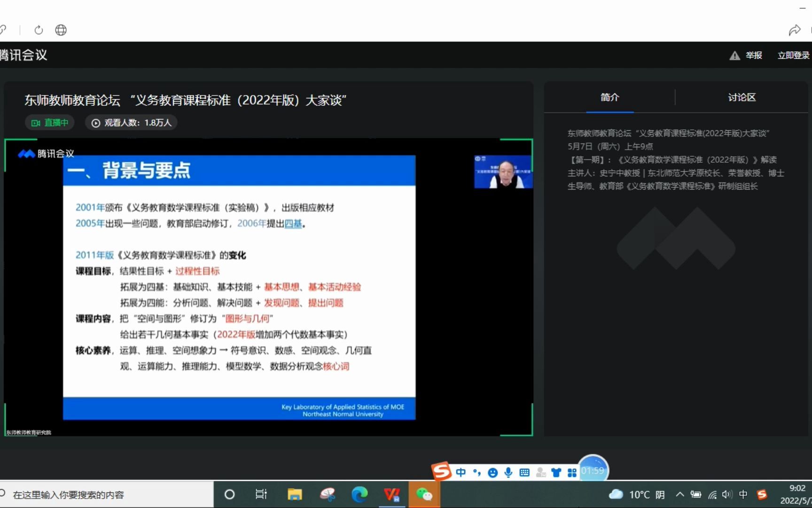Click the Sogou S logo on input bar

tap(440, 470)
